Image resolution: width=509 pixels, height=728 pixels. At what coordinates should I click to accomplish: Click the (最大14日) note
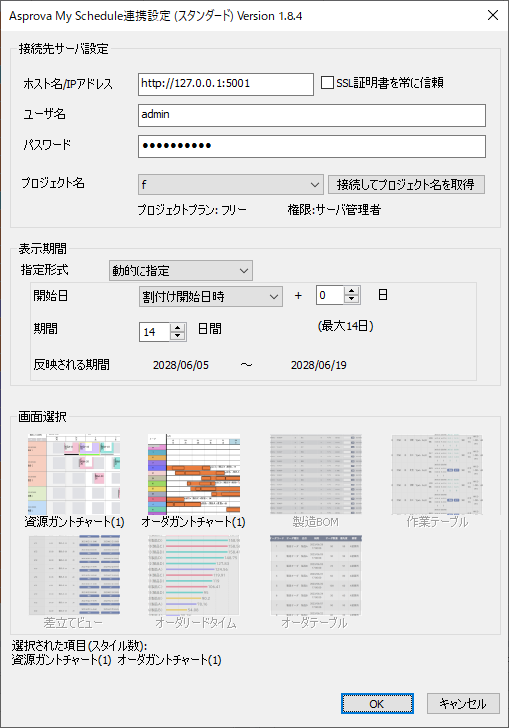346,326
